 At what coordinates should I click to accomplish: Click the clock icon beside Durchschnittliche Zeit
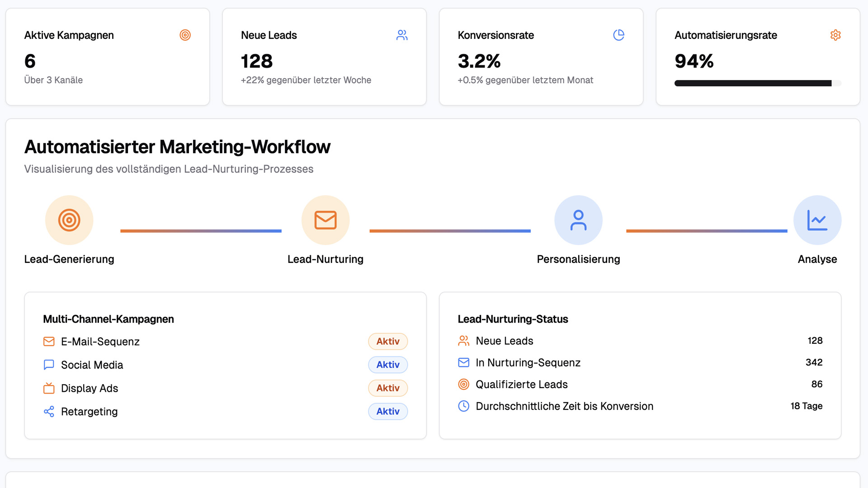[463, 406]
